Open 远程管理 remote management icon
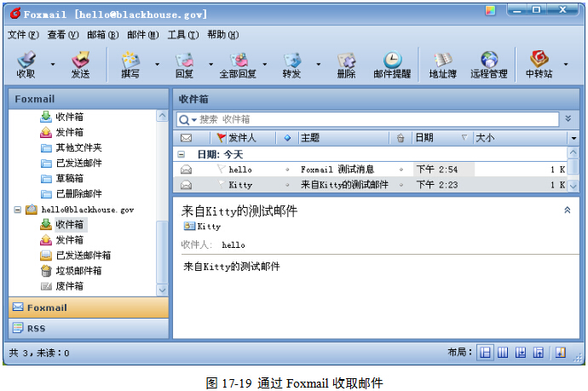 (x=489, y=64)
